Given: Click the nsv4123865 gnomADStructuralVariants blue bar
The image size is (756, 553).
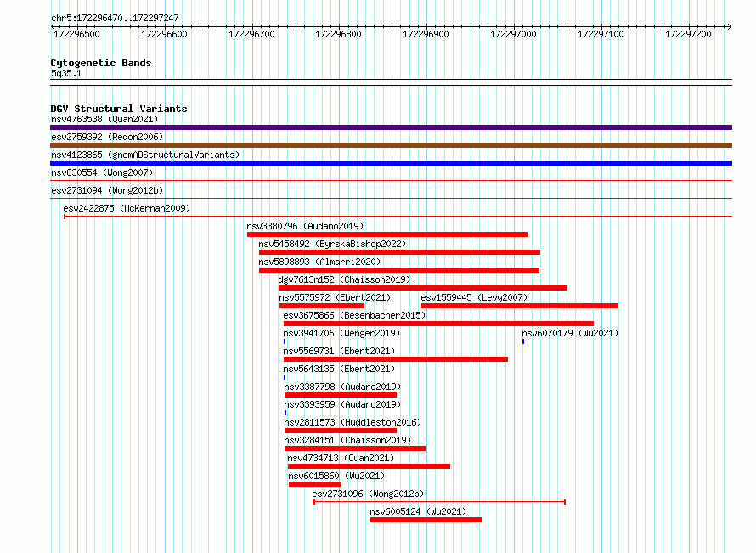Looking at the screenshot, I should point(391,163).
